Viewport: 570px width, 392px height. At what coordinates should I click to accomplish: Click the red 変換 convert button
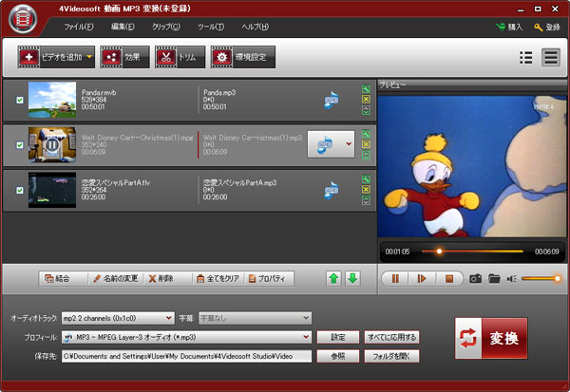coord(491,338)
